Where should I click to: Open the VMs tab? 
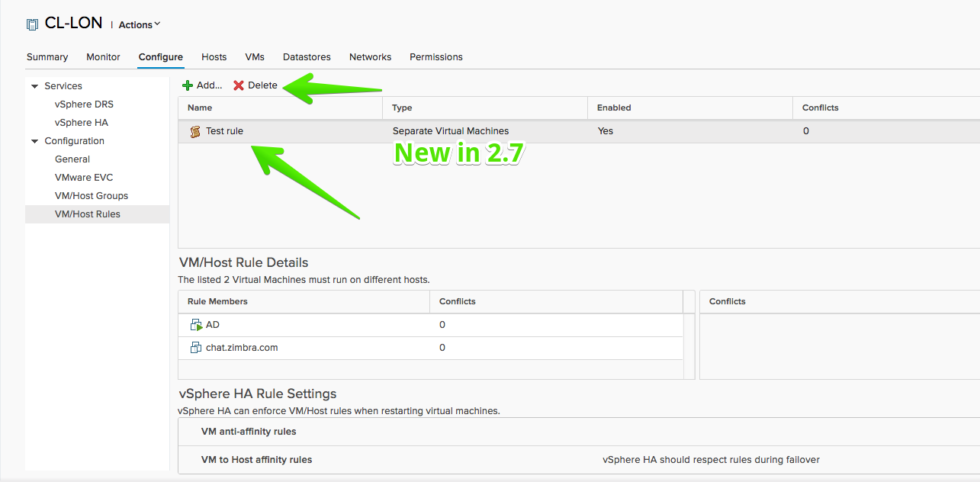[x=255, y=57]
